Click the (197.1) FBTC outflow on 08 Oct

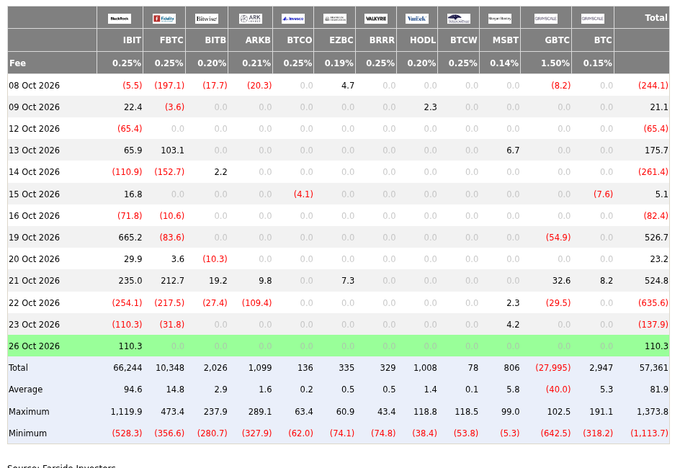click(x=169, y=85)
